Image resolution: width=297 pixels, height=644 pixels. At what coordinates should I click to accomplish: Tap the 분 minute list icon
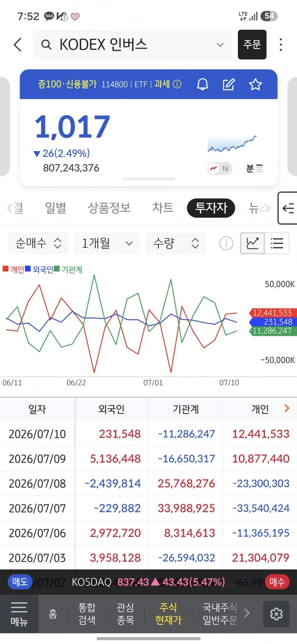(254, 169)
